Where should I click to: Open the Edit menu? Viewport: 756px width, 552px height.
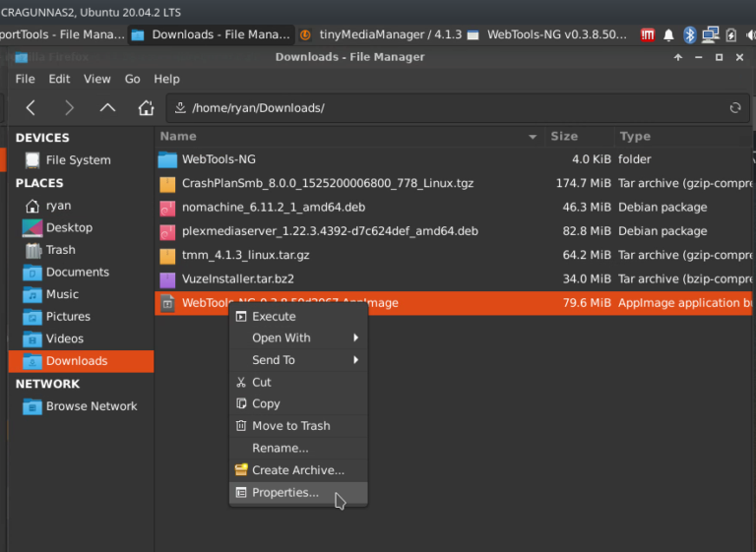click(59, 79)
